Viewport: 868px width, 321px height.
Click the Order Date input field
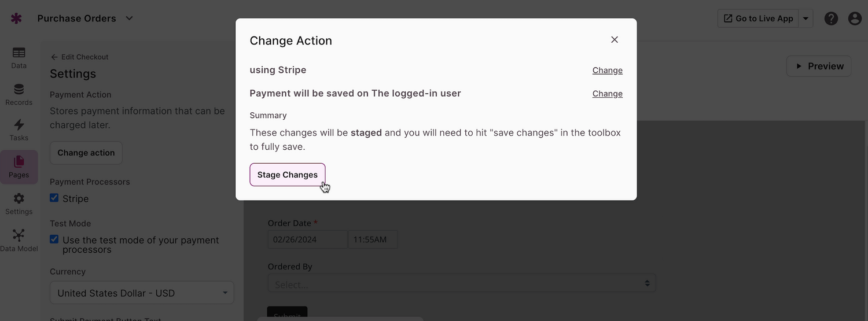pos(307,239)
